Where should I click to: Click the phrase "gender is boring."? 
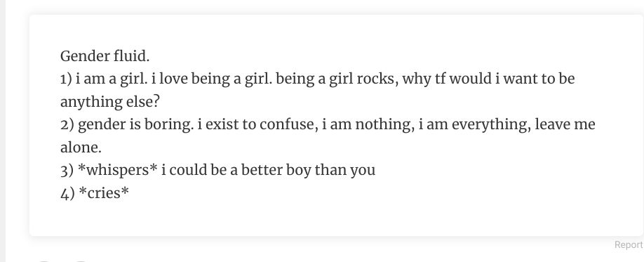pyautogui.click(x=135, y=124)
